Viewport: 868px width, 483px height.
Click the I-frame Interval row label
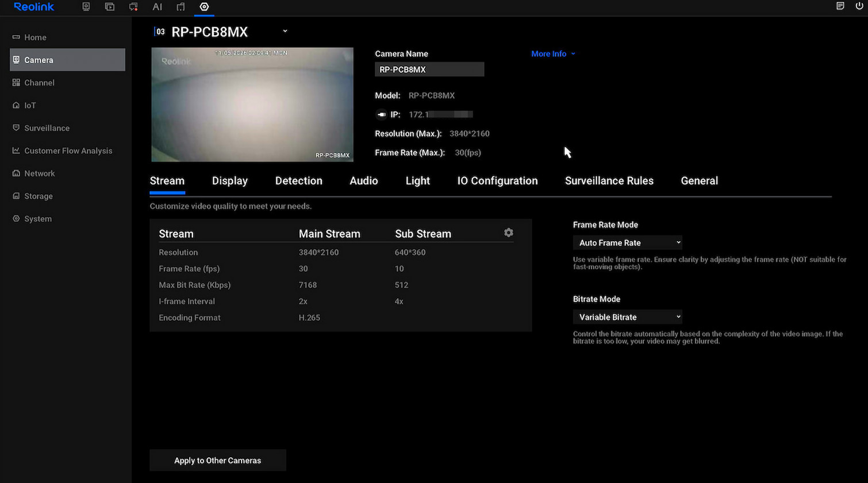click(187, 302)
